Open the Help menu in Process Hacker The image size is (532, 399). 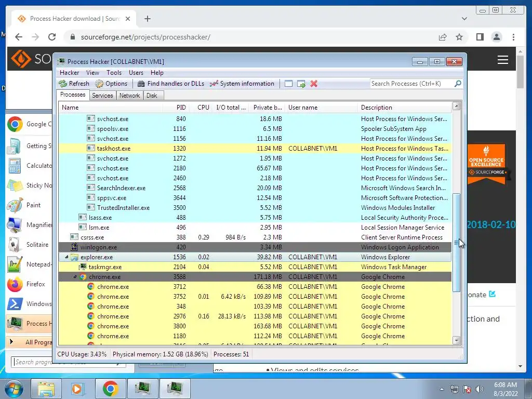[157, 73]
